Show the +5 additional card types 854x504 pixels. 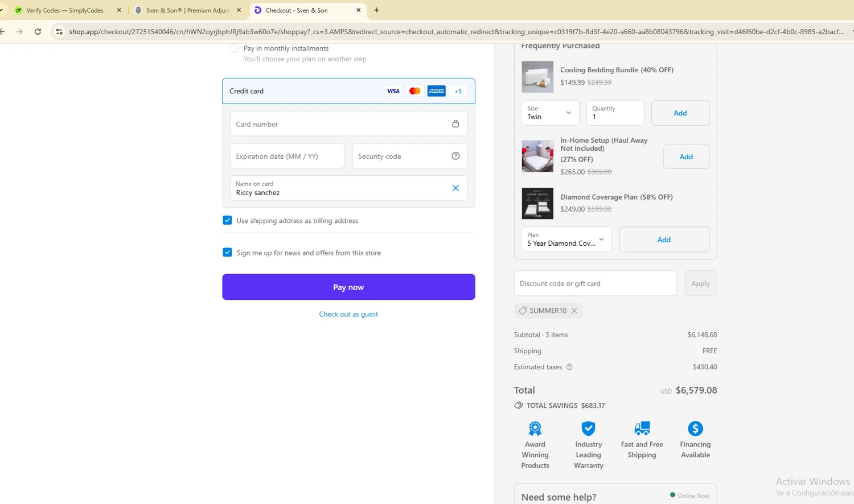458,91
